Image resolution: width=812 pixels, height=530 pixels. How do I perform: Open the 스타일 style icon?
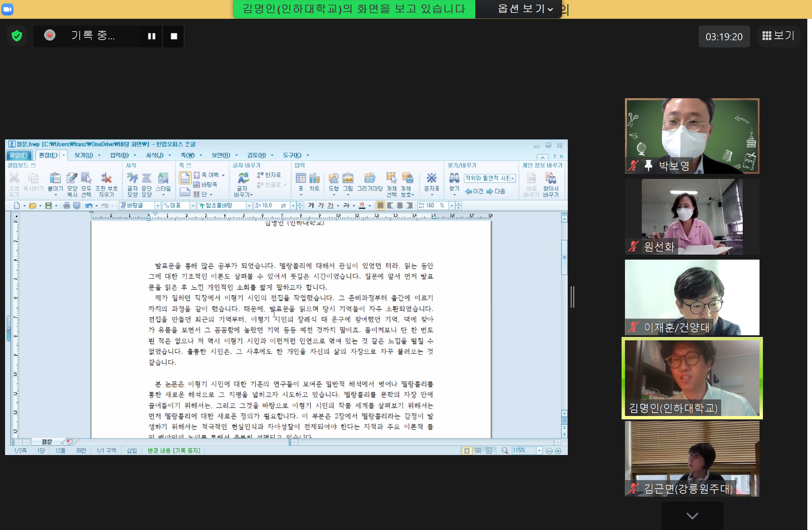[x=163, y=185]
